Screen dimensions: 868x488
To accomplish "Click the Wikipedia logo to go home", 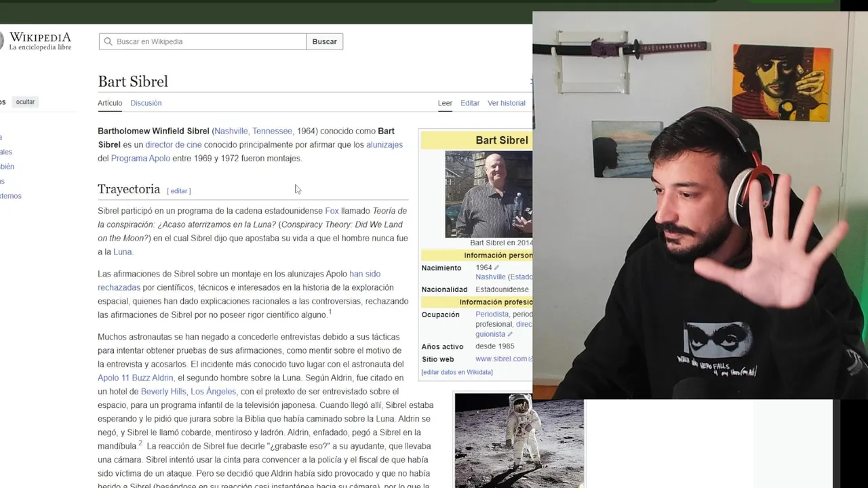I will coord(35,41).
